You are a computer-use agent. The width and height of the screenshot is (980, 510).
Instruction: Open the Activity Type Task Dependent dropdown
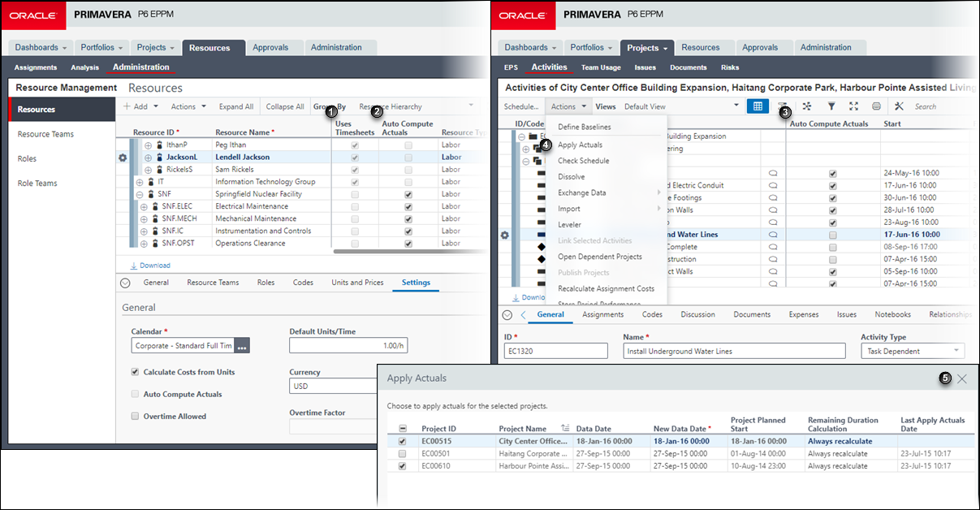tap(913, 351)
